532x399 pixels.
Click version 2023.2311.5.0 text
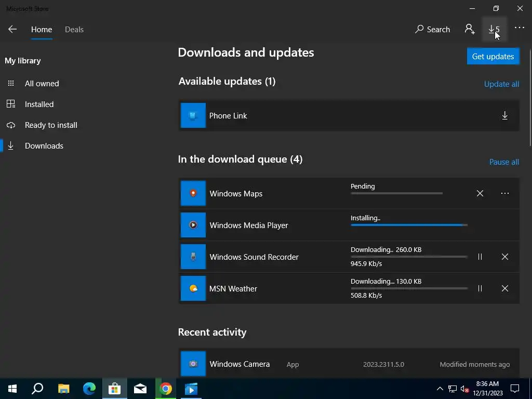(383, 364)
